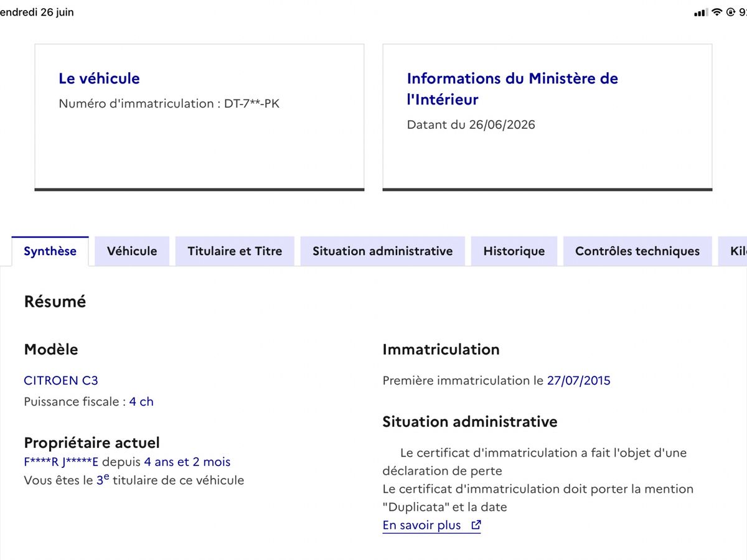The image size is (747, 560).
Task: Tap the orientation lock status icon
Action: [x=731, y=12]
